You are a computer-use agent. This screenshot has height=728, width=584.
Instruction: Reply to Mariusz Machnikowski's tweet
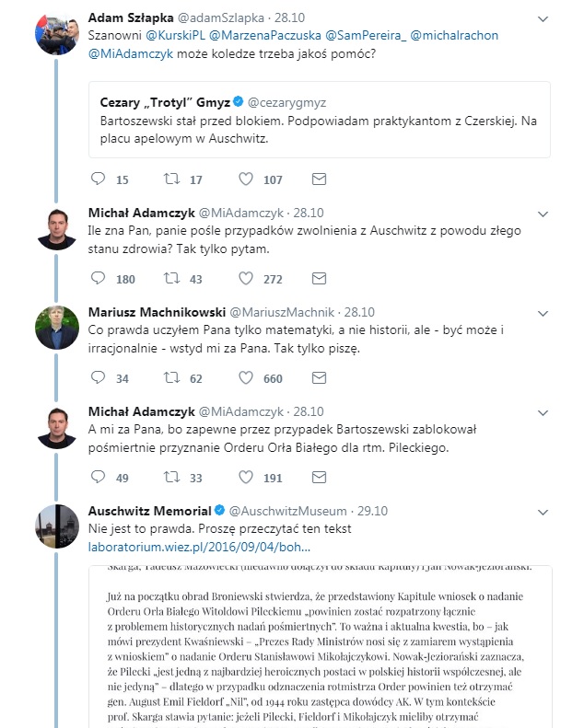tap(99, 378)
